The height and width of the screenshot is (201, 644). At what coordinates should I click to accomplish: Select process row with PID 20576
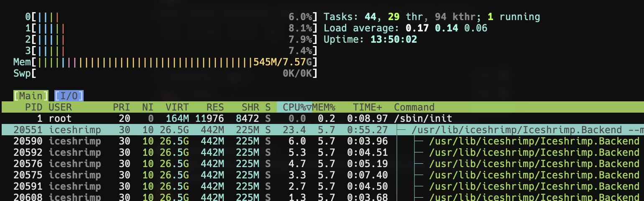322,164
